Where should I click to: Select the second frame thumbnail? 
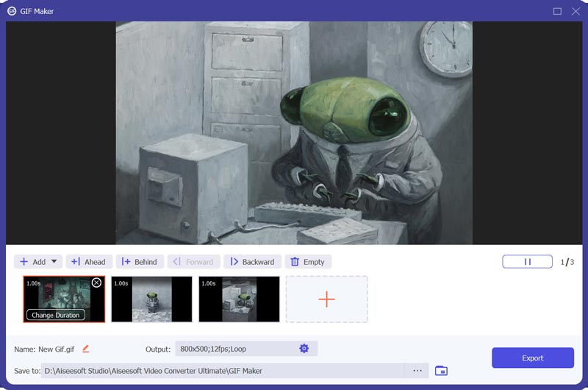tap(151, 299)
